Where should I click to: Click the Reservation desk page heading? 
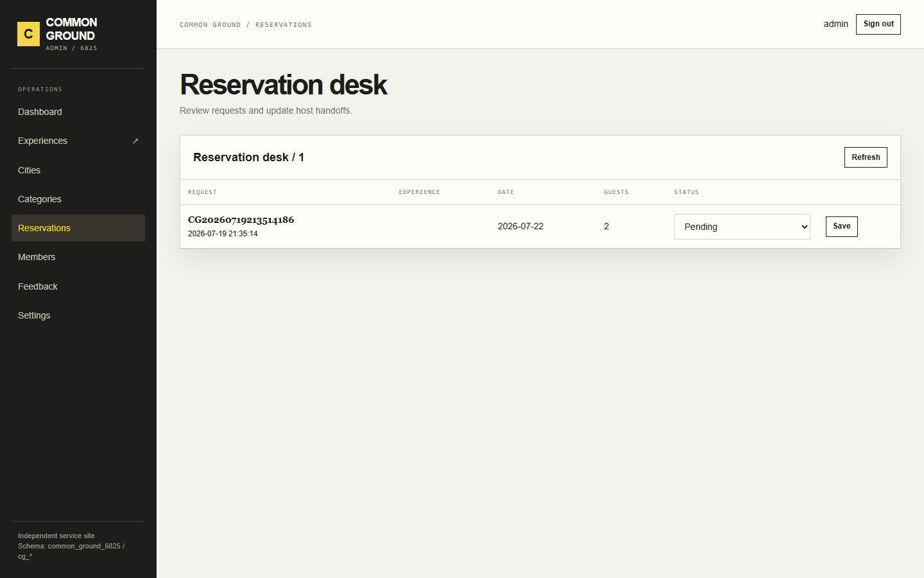(x=284, y=85)
